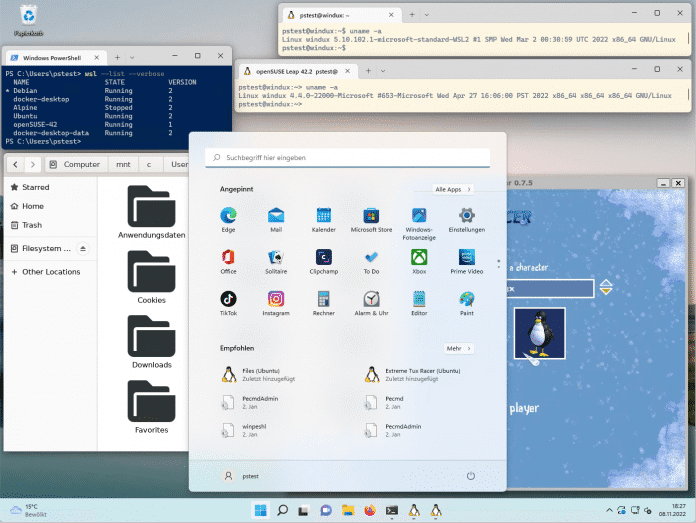This screenshot has width=696, height=523.
Task: Select Tux penguin character thumbnail
Action: tap(539, 333)
